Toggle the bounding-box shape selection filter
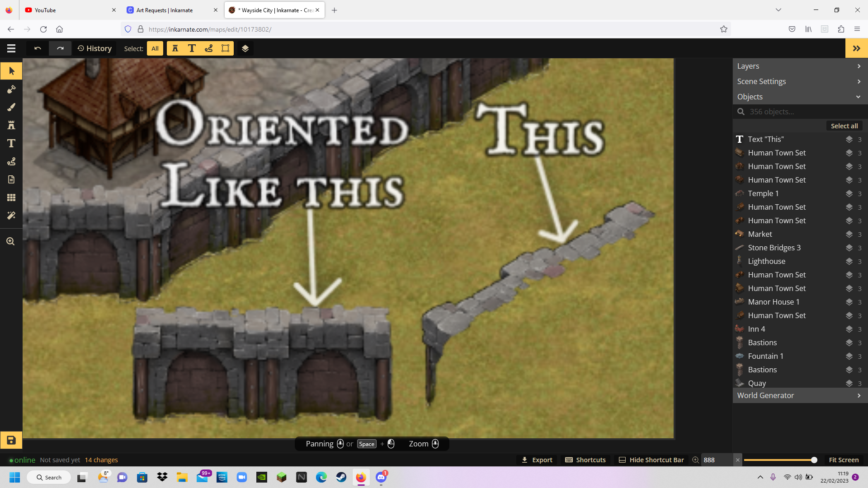The image size is (868, 488). pyautogui.click(x=225, y=48)
